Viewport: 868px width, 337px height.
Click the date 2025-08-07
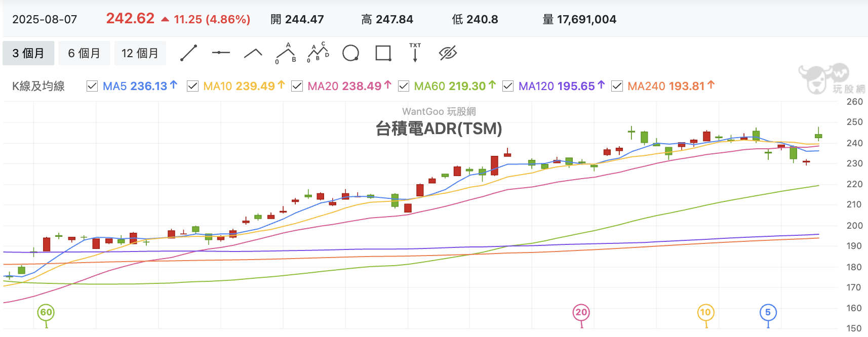click(45, 19)
